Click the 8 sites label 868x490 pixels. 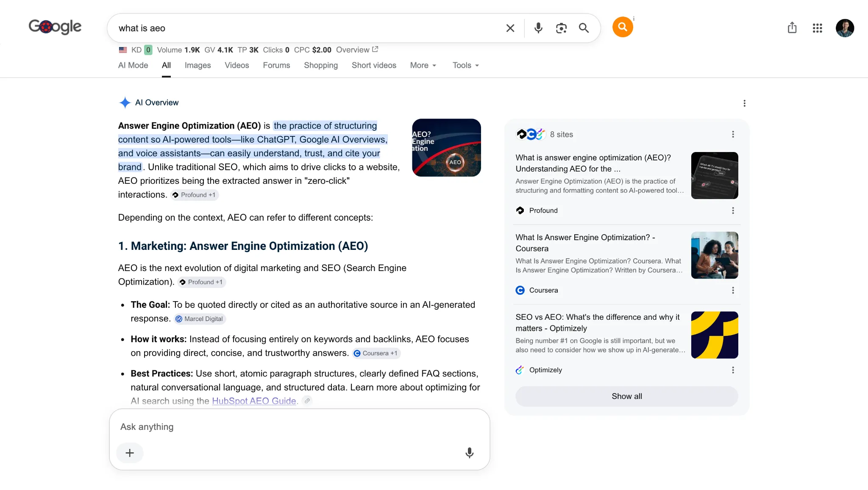(562, 134)
